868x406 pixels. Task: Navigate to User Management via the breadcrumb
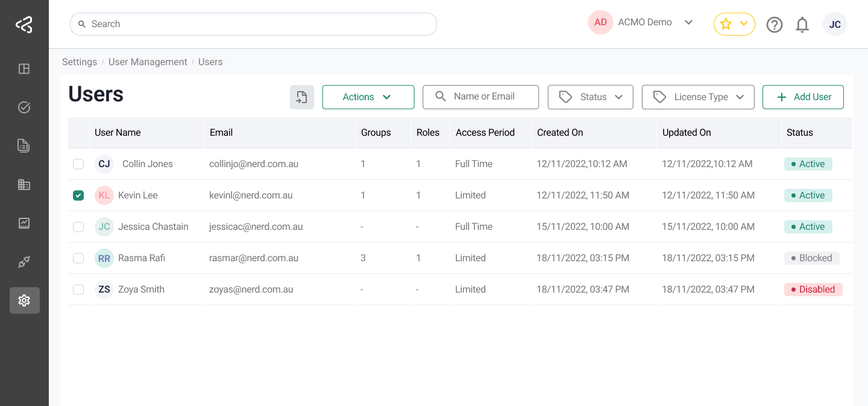point(148,62)
